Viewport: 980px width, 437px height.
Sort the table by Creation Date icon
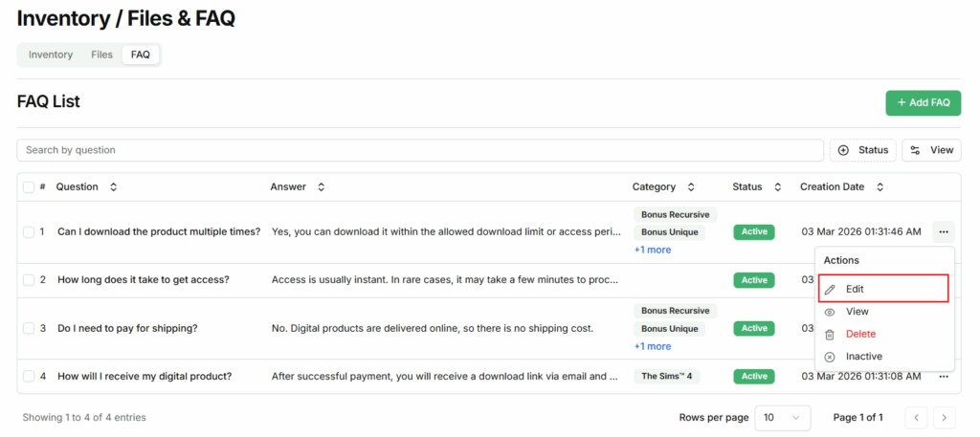click(880, 187)
